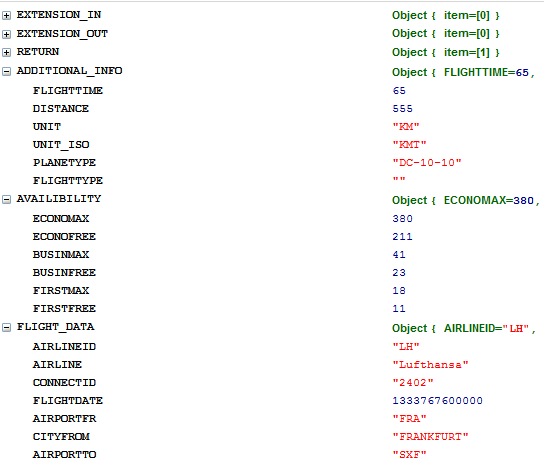
Task: Collapse the FLIGHT_DATA node
Action: point(6,327)
